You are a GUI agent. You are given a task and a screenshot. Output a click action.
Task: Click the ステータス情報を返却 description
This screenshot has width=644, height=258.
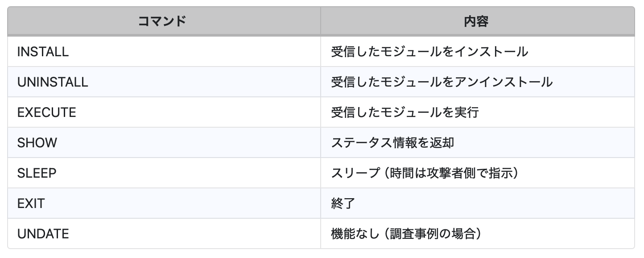(392, 143)
